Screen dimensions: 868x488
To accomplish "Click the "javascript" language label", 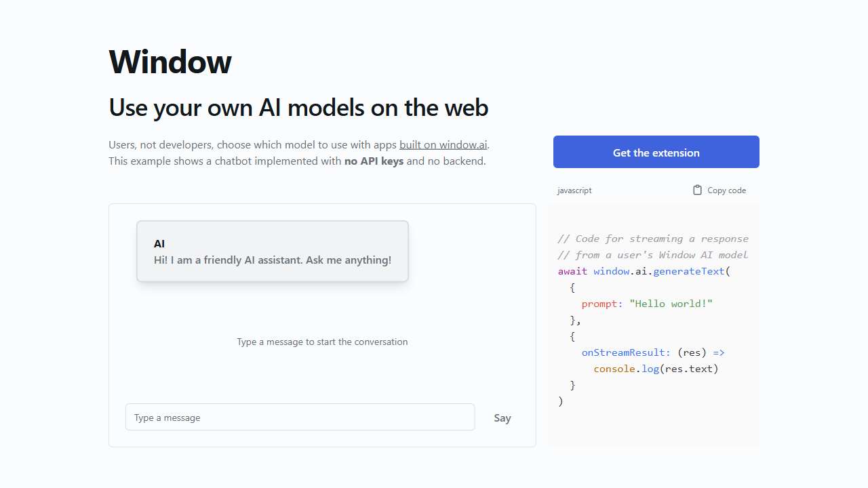I will tap(574, 190).
